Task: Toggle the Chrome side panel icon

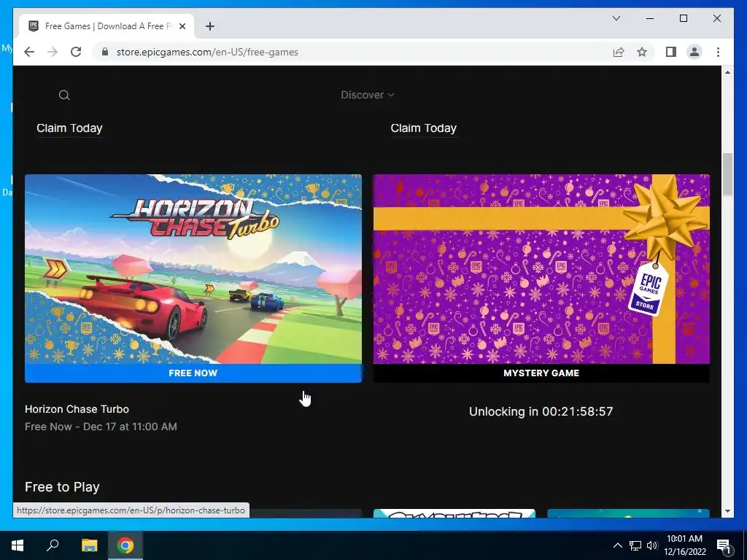Action: click(671, 52)
